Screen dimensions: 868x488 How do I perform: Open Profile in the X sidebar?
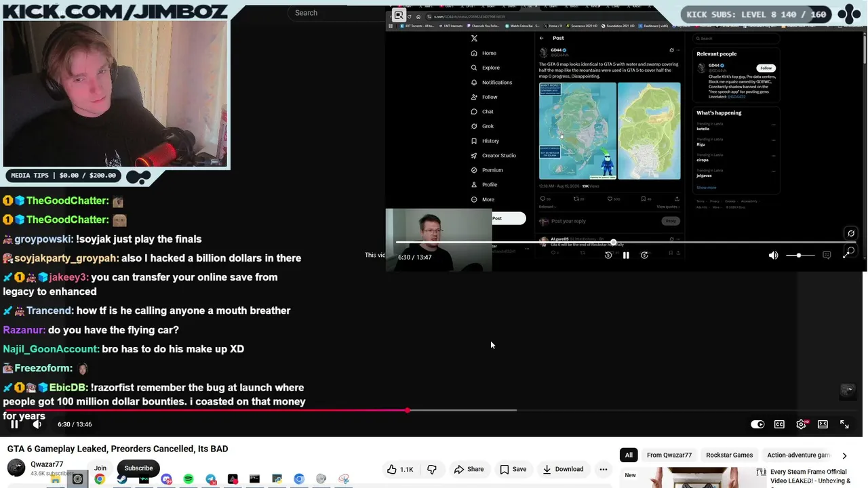tap(484, 185)
